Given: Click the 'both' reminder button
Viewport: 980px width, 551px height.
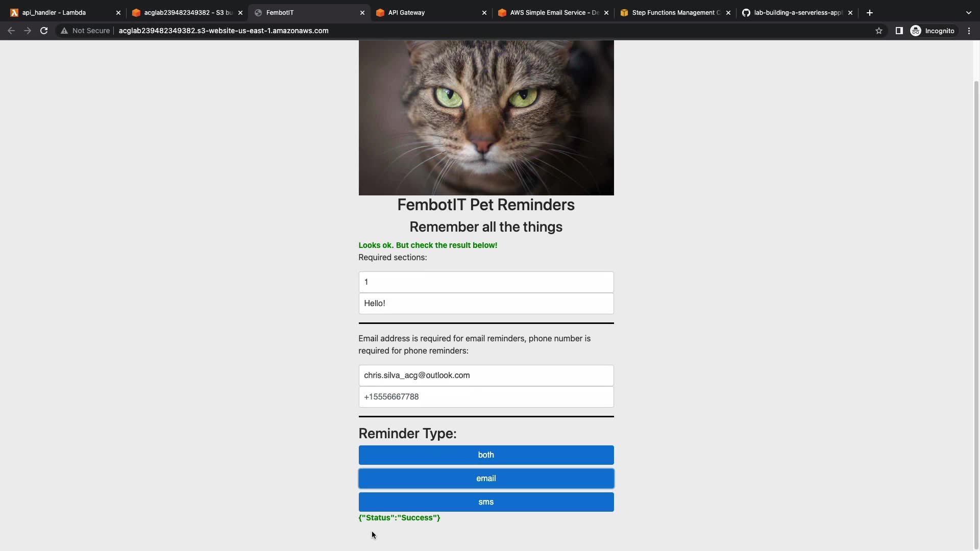Looking at the screenshot, I should click(x=486, y=455).
